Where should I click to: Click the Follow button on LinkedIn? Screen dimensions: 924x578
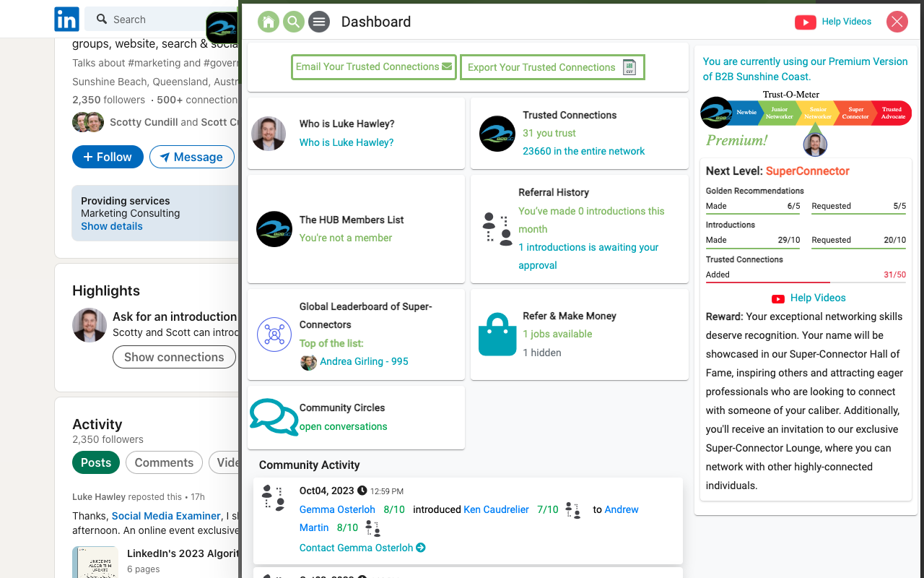coord(108,157)
